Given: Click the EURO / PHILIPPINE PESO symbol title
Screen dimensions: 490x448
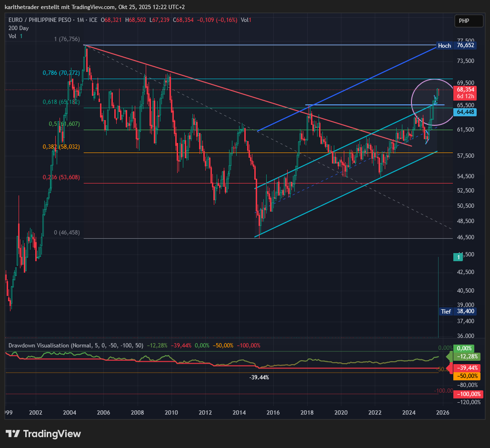Looking at the screenshot, I should coord(40,20).
